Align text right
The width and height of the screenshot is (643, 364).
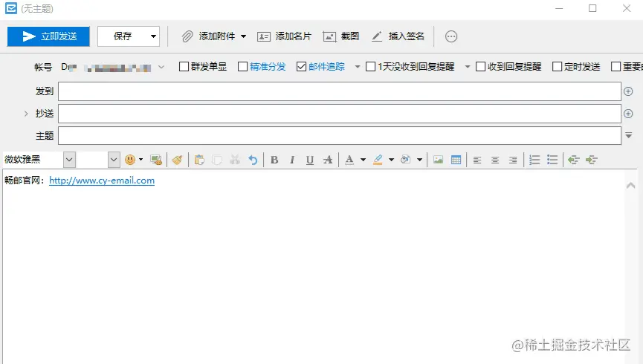[513, 160]
